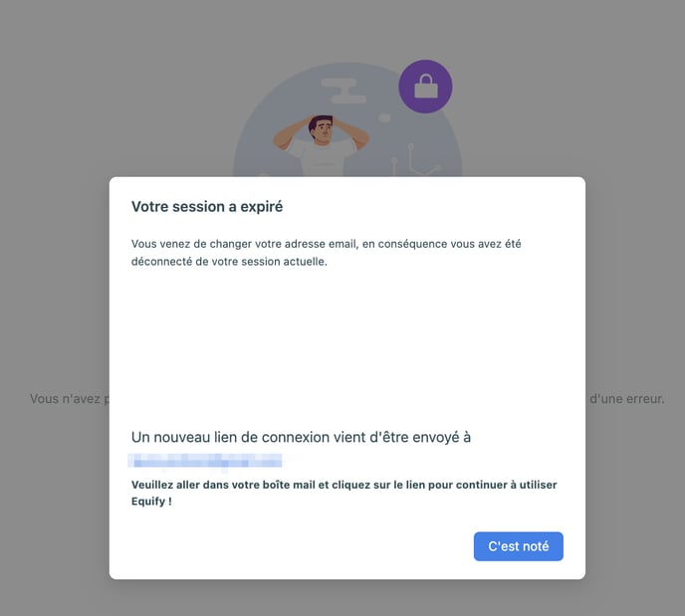Click "déconnecté de votre session actuelle" line
Viewport: 685px width, 616px height.
(229, 262)
